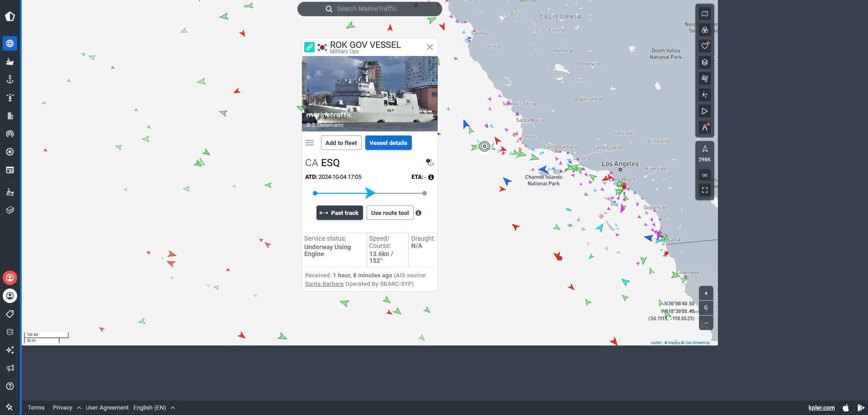868x415 pixels.
Task: Toggle the density network icon
Action: (x=704, y=95)
